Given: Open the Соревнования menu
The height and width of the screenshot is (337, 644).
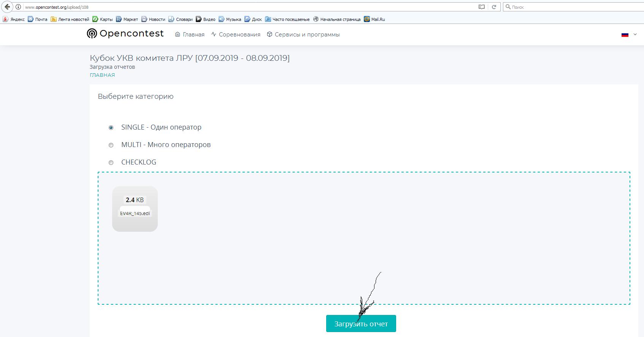Looking at the screenshot, I should pyautogui.click(x=236, y=35).
